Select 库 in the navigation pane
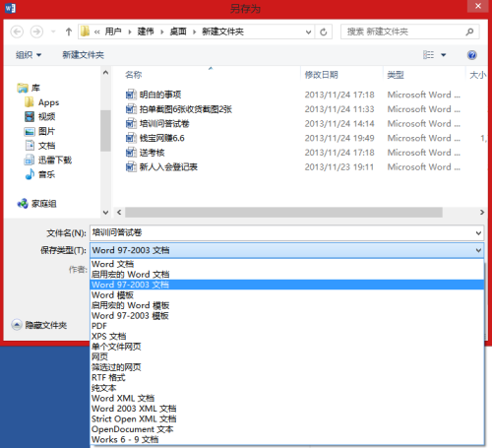This screenshot has height=448, width=492. click(x=29, y=88)
